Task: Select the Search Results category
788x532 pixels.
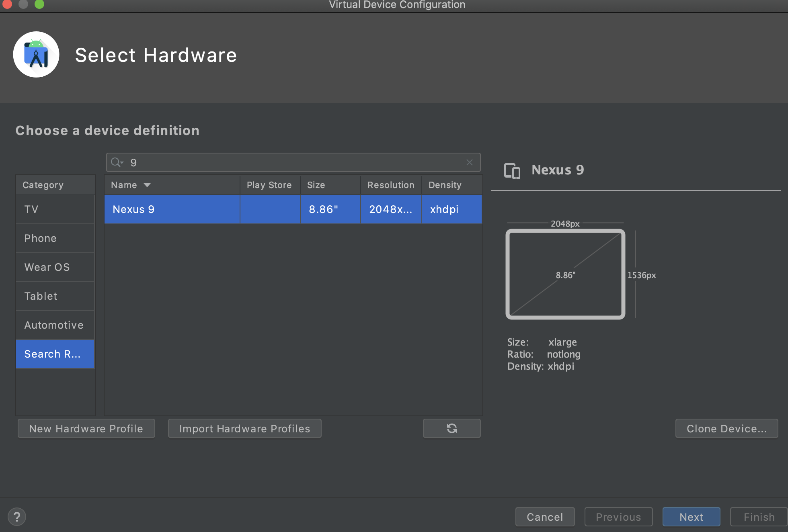Action: (55, 354)
